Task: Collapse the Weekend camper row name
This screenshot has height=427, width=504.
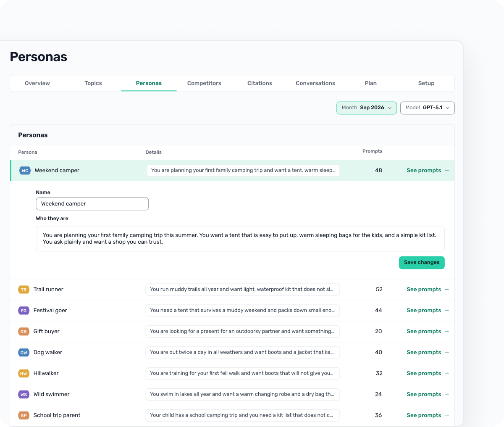Action: click(x=57, y=171)
